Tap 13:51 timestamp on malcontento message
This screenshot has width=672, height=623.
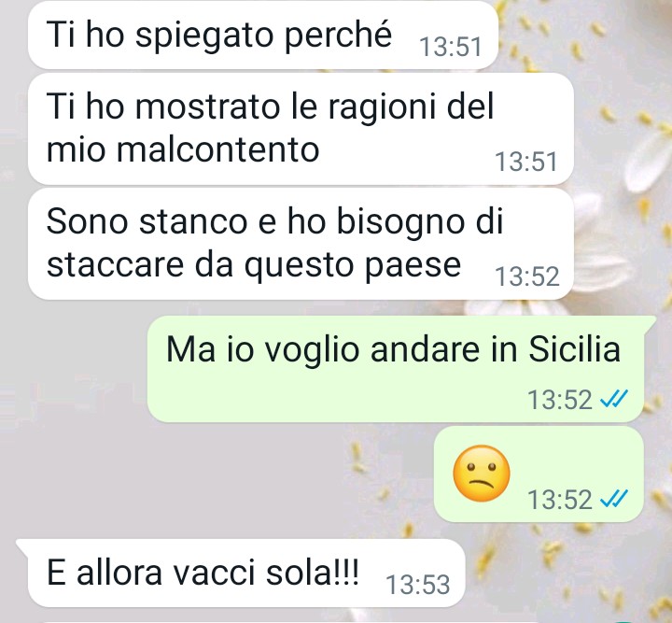525,162
